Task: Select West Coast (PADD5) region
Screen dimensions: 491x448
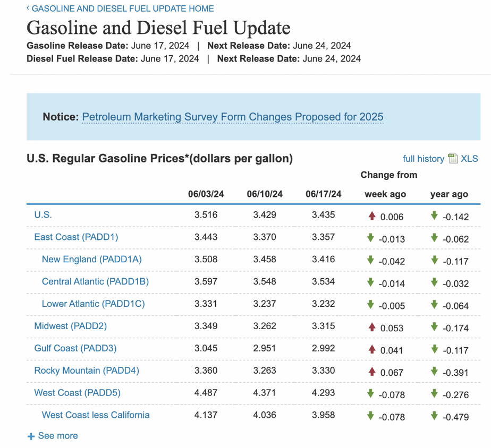Action: tap(78, 393)
